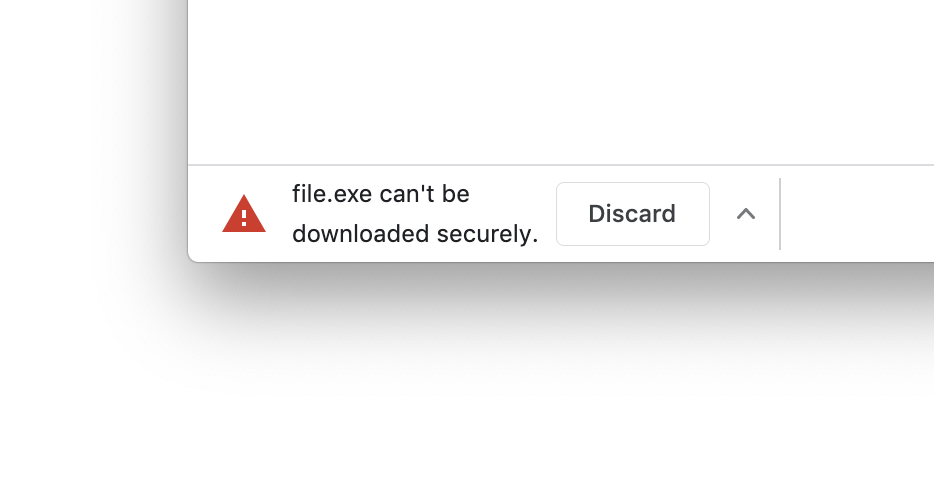This screenshot has height=478, width=934.
Task: Open the up-arrow menu beside Discard
Action: point(746,214)
